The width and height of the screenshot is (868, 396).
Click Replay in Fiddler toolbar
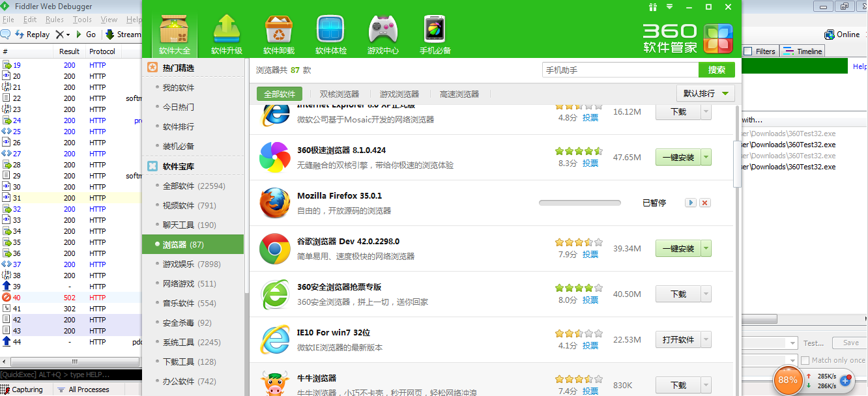point(33,34)
